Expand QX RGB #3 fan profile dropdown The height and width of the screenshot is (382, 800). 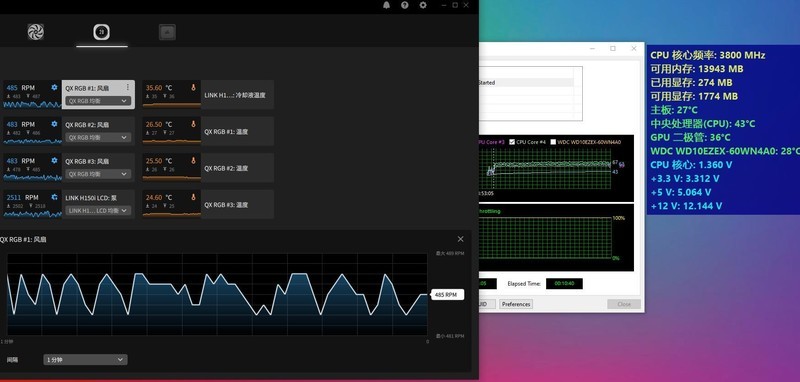click(x=98, y=174)
